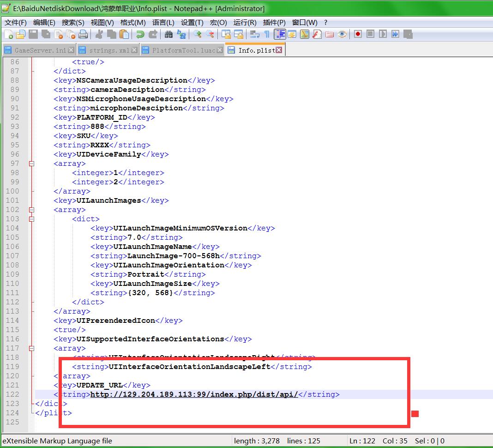Click the Print icon in toolbar
The width and height of the screenshot is (493, 448).
click(83, 34)
